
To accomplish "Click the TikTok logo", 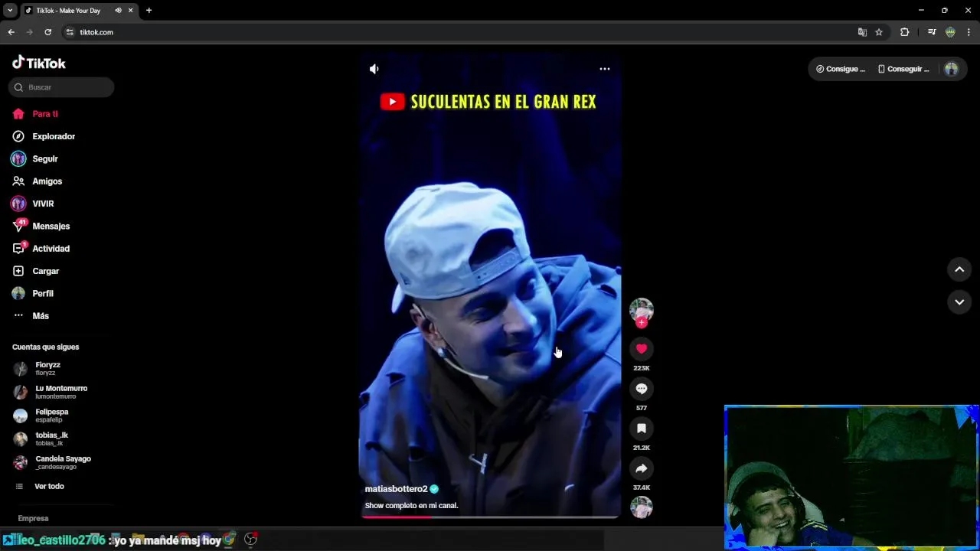I will [x=39, y=63].
